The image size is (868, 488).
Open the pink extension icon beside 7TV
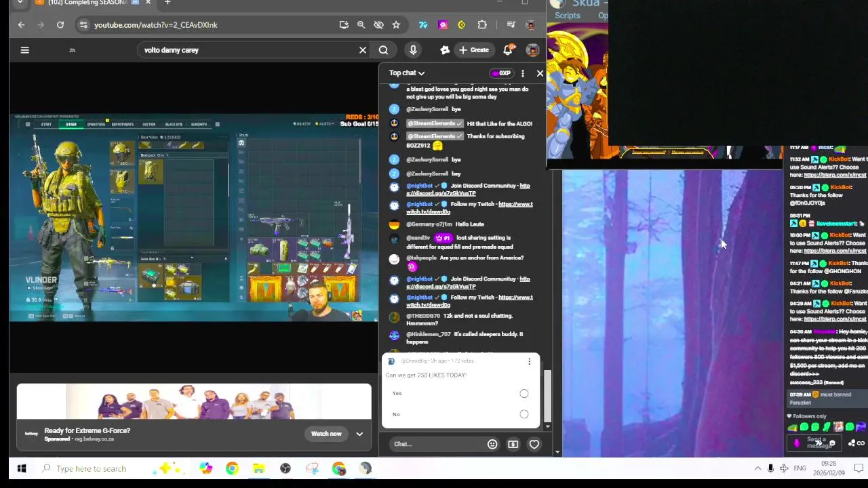pos(443,25)
